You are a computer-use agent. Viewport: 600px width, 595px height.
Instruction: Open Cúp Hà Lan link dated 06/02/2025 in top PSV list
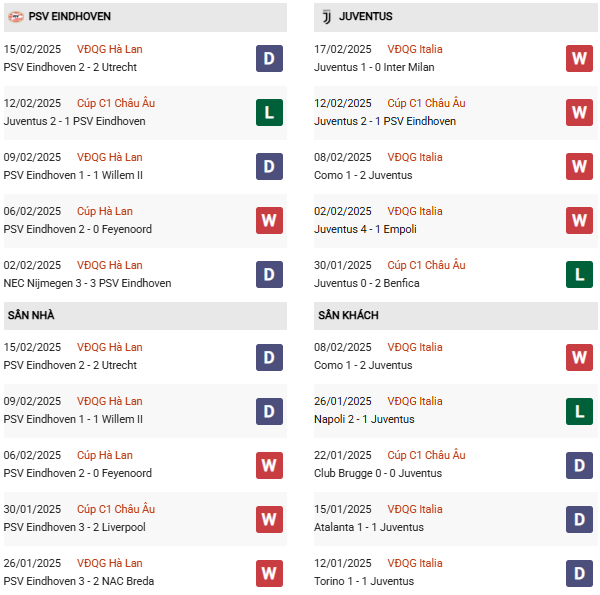tap(104, 211)
